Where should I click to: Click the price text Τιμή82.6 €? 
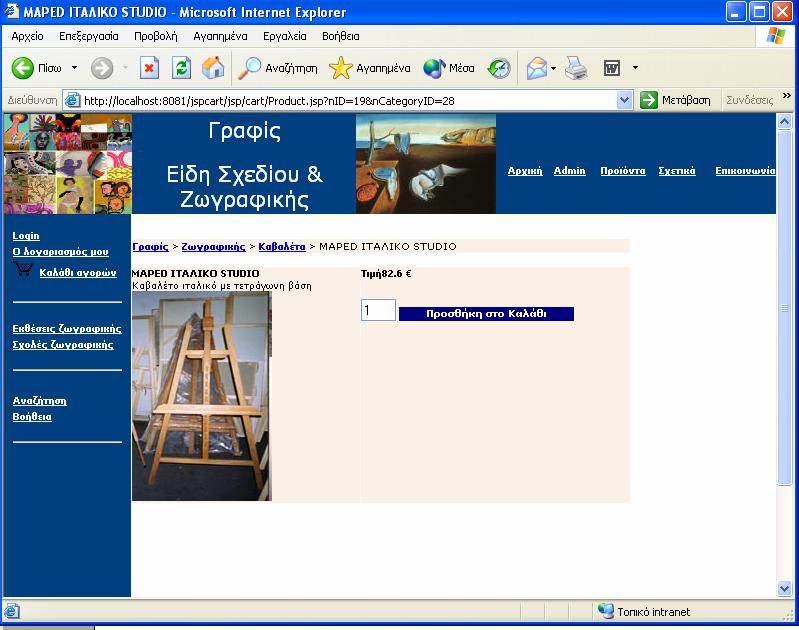[x=386, y=274]
